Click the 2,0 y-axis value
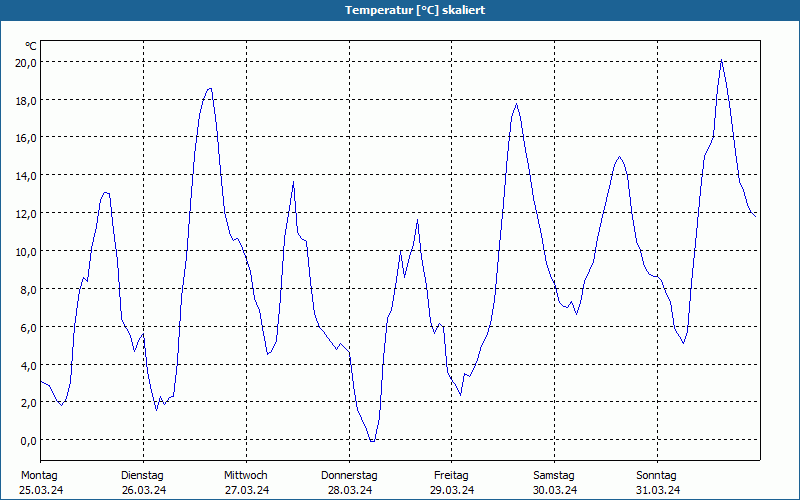 point(29,403)
